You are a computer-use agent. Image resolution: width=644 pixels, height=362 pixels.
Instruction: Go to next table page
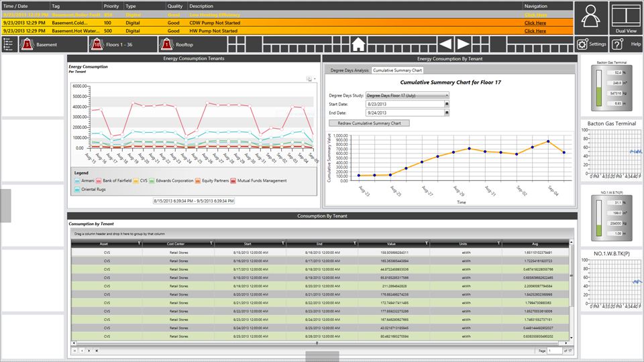pyautogui.click(x=89, y=351)
